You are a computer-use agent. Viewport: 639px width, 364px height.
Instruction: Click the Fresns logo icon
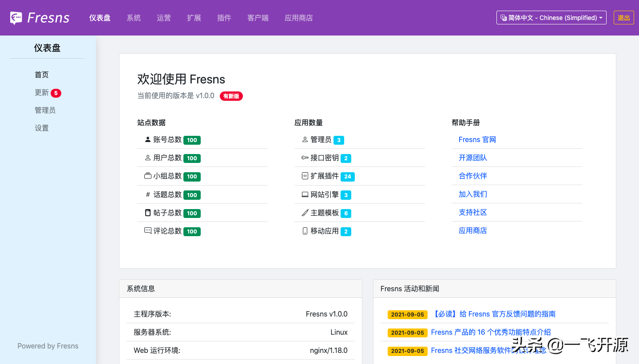point(16,18)
